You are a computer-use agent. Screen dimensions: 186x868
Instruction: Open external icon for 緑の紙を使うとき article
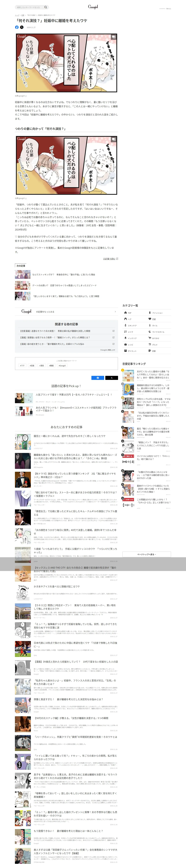113,344
